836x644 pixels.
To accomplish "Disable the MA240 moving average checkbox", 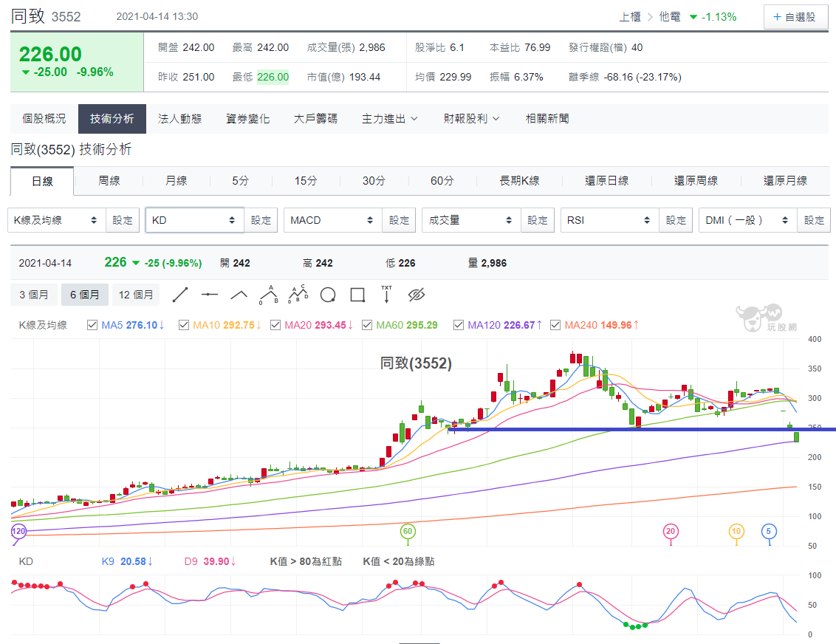I will (x=555, y=325).
